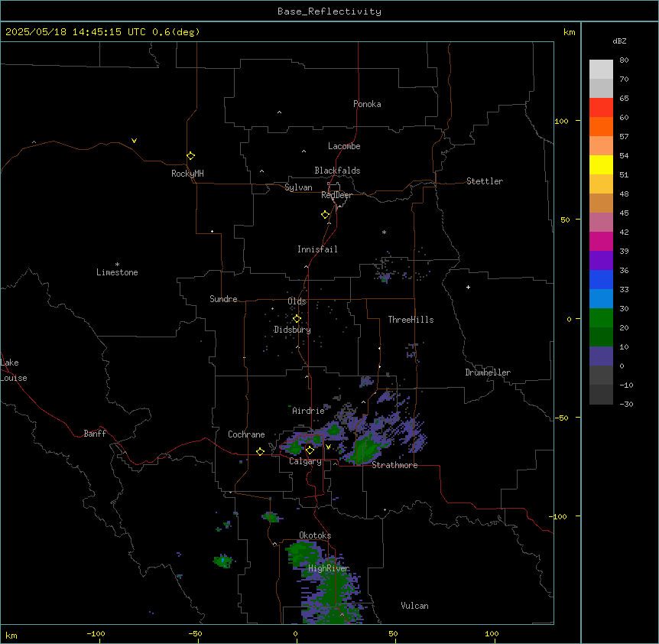Click the yellow diamond marker above Didsbury
Viewport: 659px width, 644px height.
[x=297, y=318]
